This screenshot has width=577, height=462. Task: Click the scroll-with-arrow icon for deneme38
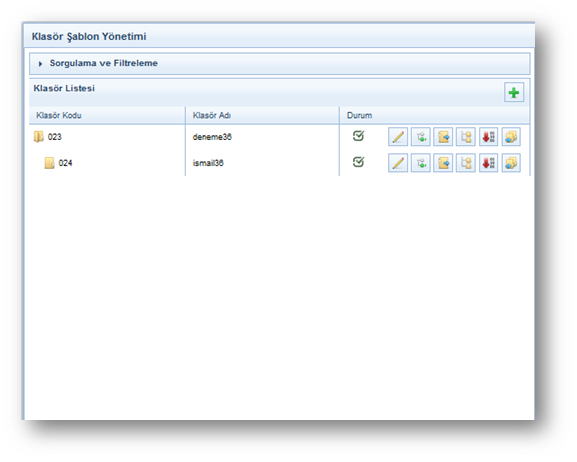[x=443, y=137]
